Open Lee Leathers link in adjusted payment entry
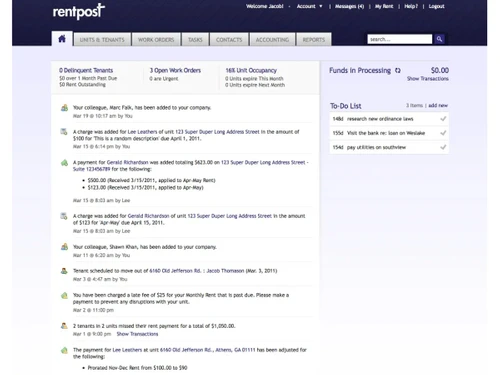 pos(127,350)
